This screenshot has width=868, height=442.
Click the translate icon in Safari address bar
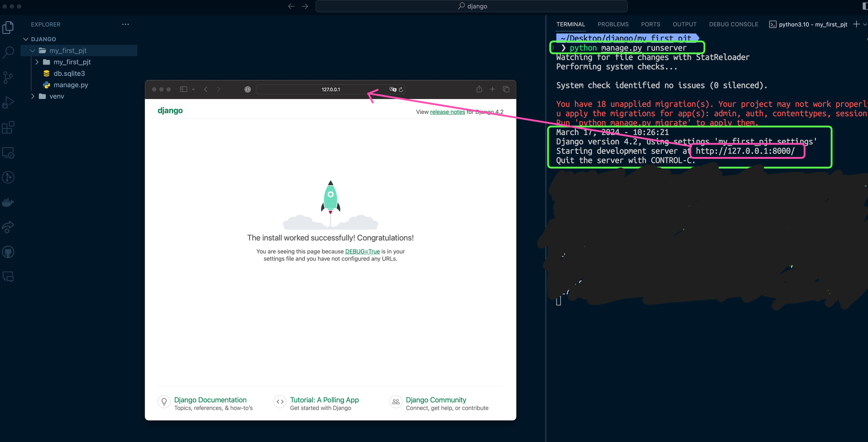[x=393, y=90]
